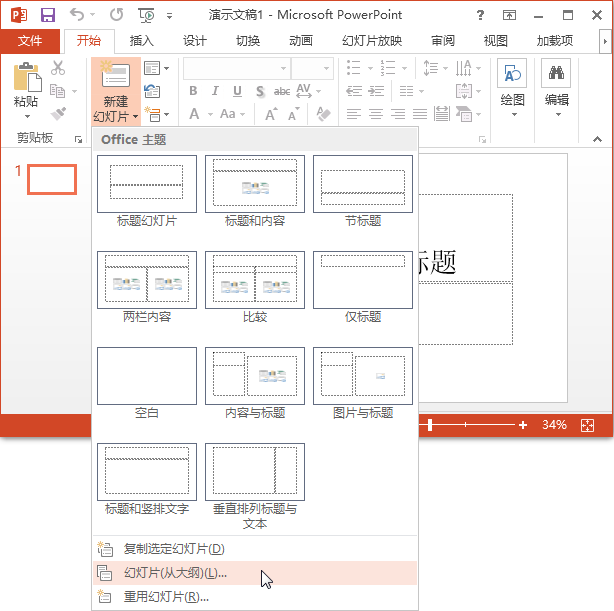The height and width of the screenshot is (611, 614).
Task: Click the font name combo box
Action: pos(237,69)
